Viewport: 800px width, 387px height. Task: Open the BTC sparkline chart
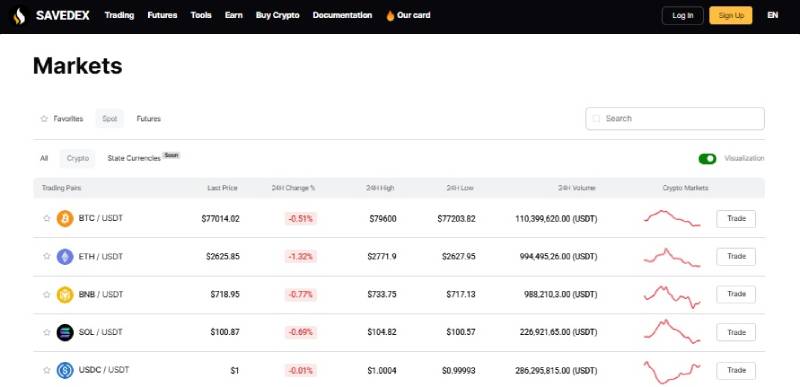pos(672,218)
